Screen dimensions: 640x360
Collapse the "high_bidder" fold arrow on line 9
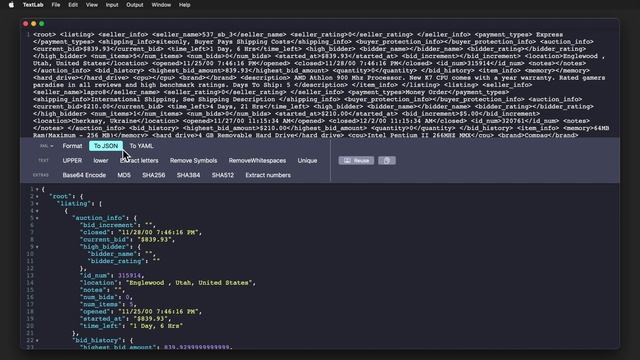pos(37,247)
